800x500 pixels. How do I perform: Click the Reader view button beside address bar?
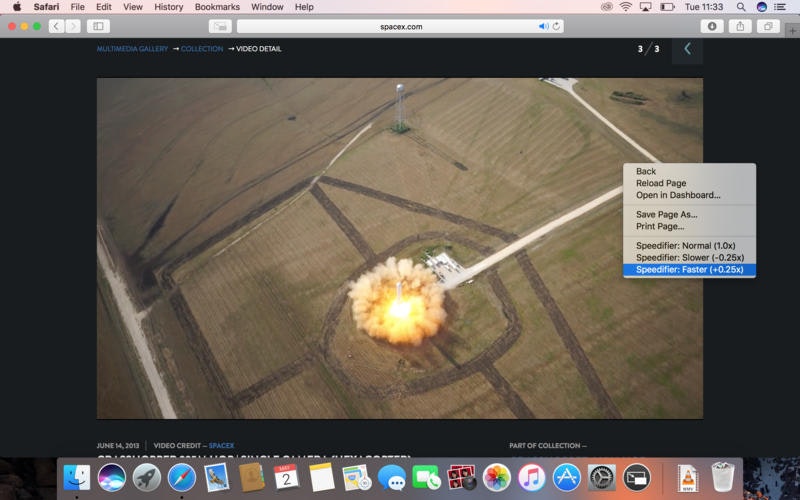pyautogui.click(x=220, y=26)
